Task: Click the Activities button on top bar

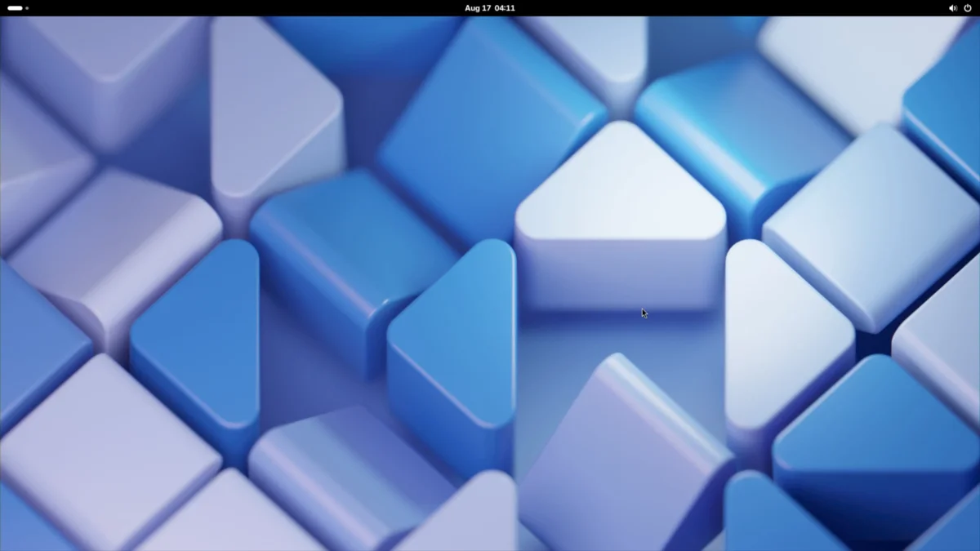Action: tap(18, 8)
